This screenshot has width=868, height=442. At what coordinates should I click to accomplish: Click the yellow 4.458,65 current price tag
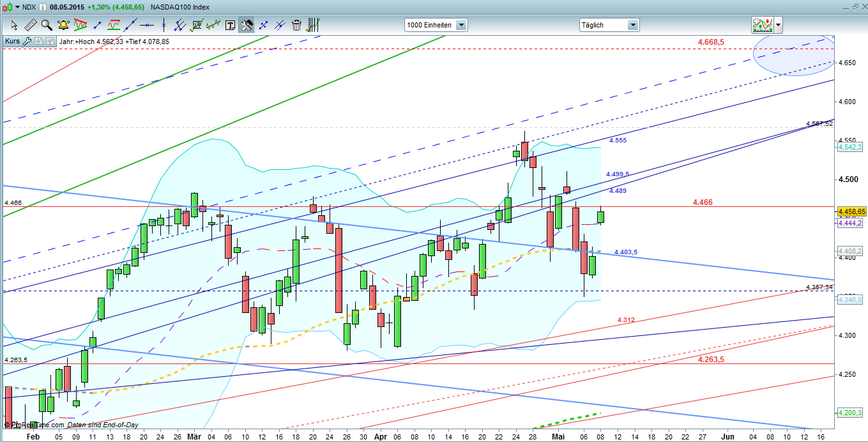click(851, 211)
